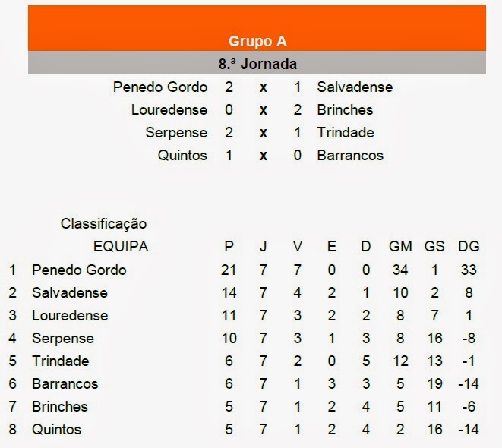The width and height of the screenshot is (502, 448).
Task: Click Serpense in the standings table
Action: tap(63, 338)
